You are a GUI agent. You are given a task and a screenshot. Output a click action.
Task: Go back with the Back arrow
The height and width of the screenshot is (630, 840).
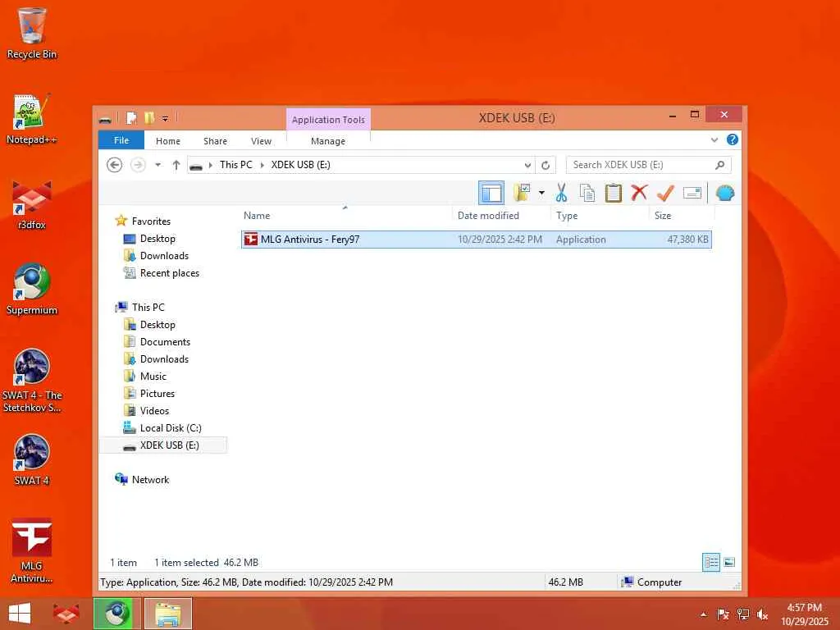(x=114, y=165)
